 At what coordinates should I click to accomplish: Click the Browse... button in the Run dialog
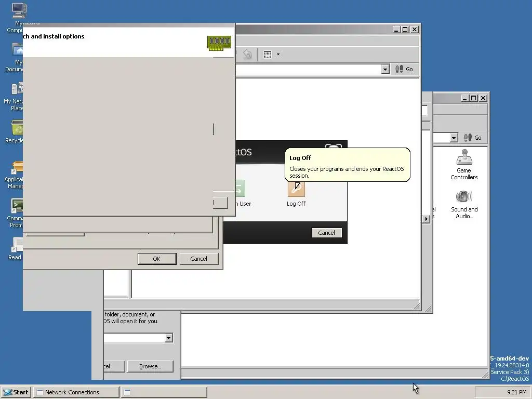(x=150, y=366)
